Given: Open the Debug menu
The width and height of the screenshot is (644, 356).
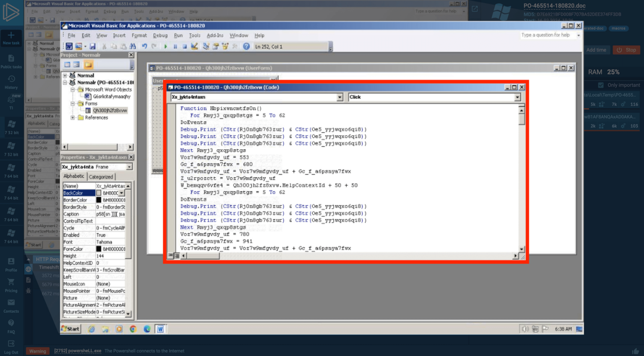Looking at the screenshot, I should tap(160, 36).
